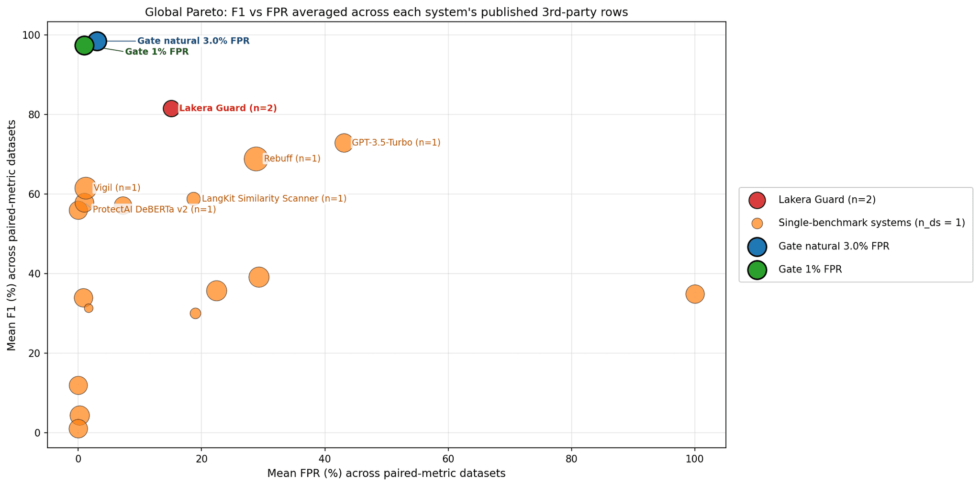Click the Rebuff orange data point
The height and width of the screenshot is (486, 980).
(256, 159)
